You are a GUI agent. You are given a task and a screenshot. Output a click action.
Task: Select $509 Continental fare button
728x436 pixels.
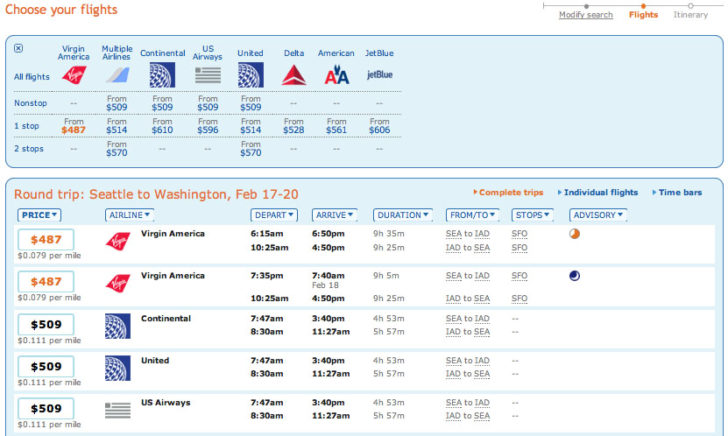pyautogui.click(x=46, y=325)
